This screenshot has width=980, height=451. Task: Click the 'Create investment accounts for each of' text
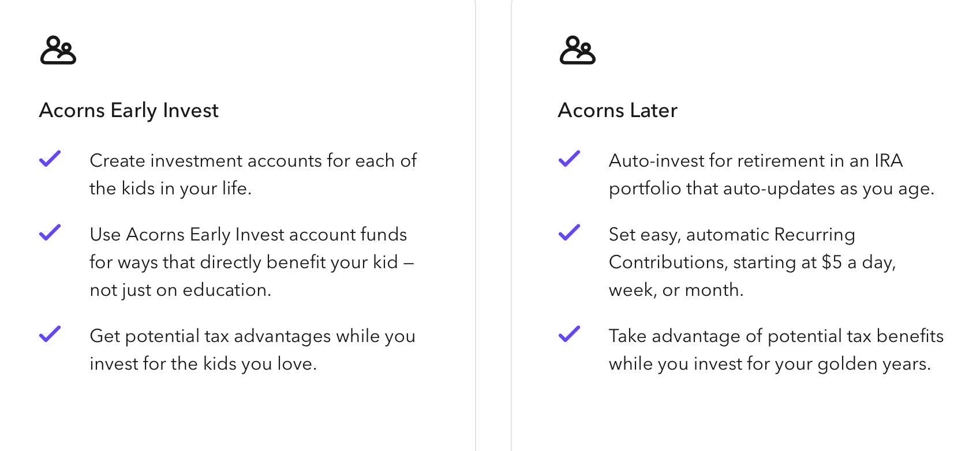(253, 160)
